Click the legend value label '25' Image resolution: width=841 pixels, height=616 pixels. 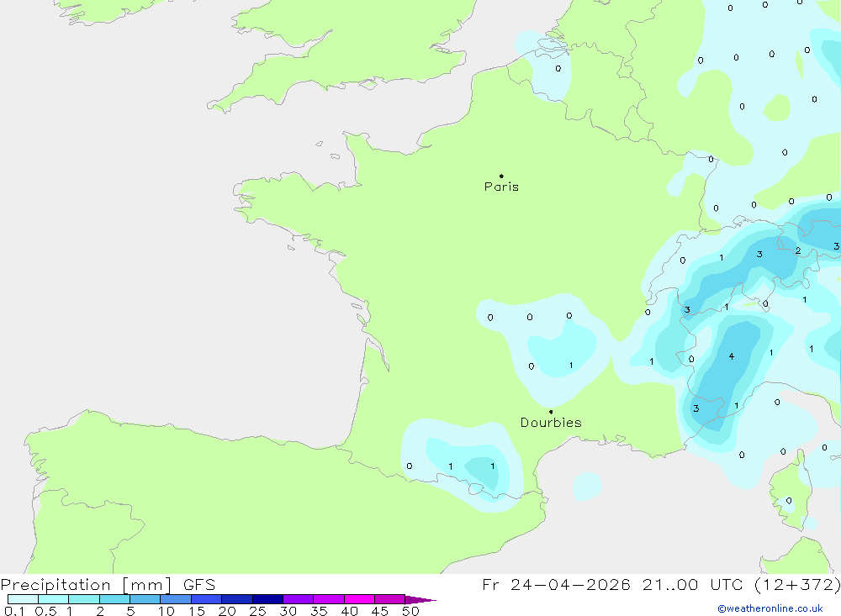coord(257,611)
